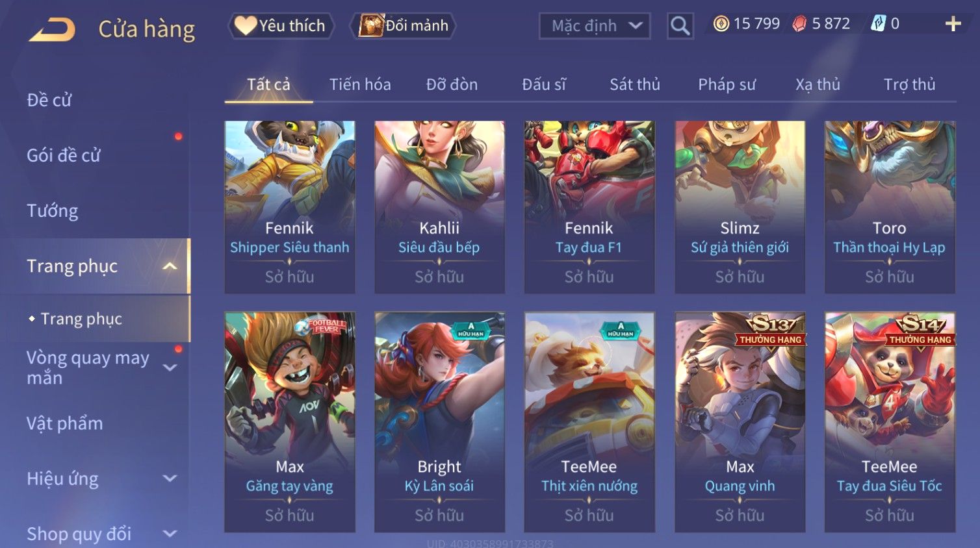Click the blue voucher currency icon
Viewport: 980px width, 548px height.
[878, 24]
